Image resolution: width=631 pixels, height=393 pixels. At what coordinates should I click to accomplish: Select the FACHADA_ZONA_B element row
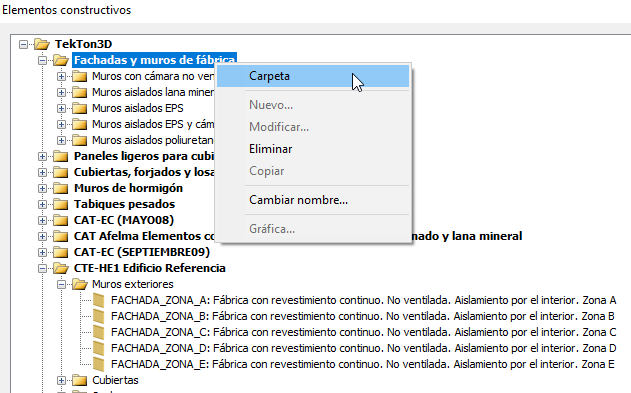(363, 316)
